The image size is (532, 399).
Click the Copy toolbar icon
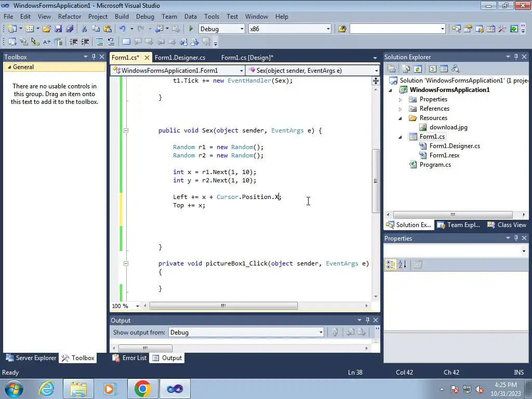click(96, 29)
